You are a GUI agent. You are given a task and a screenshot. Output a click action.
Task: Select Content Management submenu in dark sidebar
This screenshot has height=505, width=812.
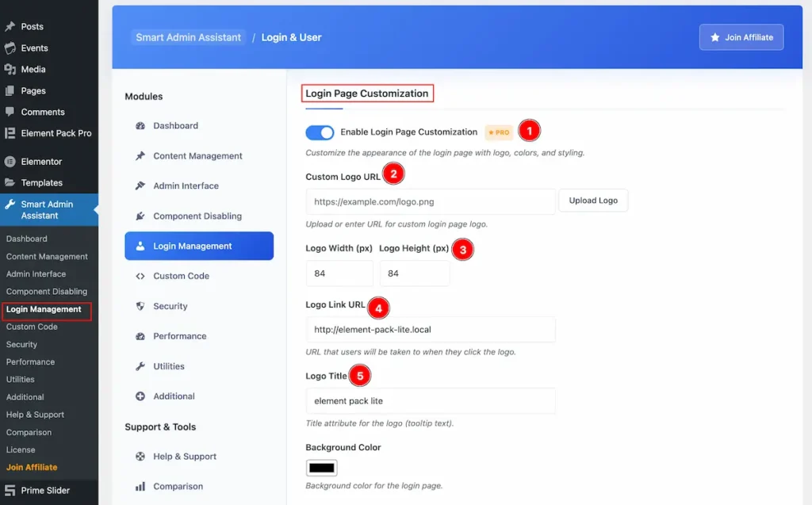click(x=47, y=256)
